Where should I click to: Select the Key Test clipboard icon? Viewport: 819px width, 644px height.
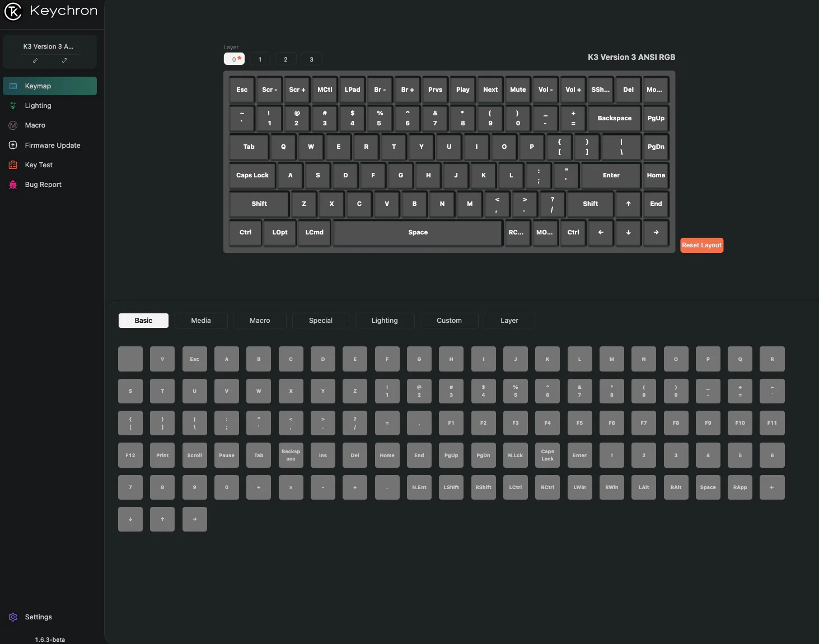(12, 164)
